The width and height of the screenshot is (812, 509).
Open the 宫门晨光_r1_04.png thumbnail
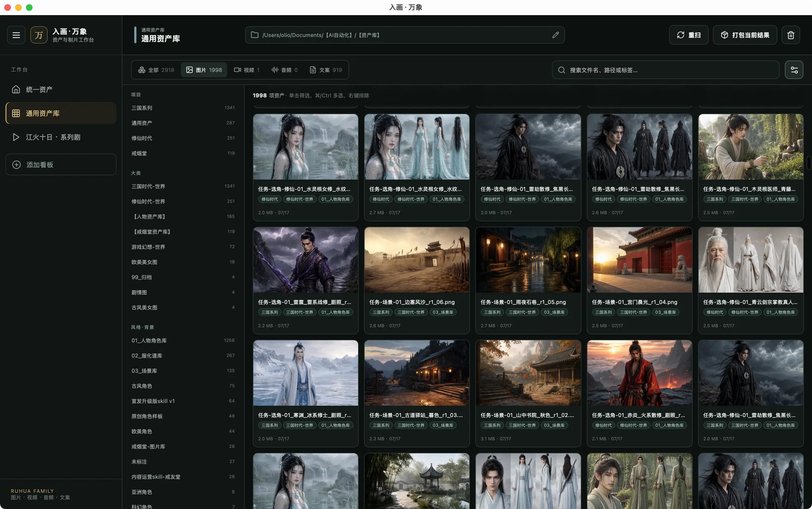(640, 260)
